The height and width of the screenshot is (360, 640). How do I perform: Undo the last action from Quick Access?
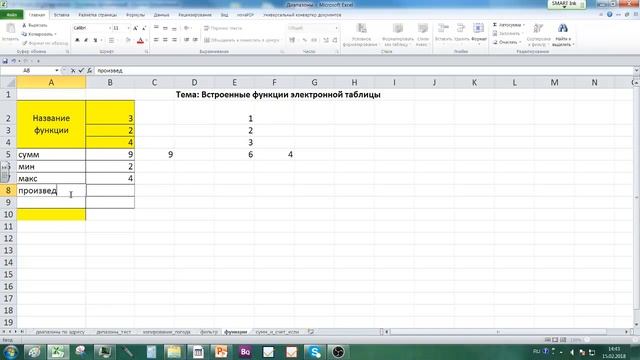13,61
